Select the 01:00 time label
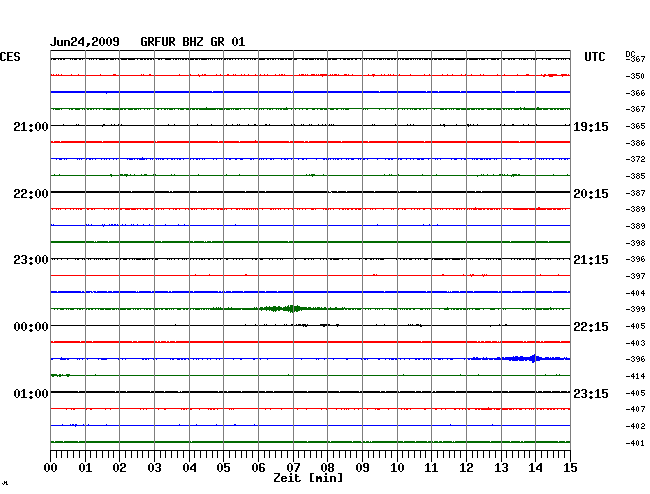Image resolution: width=650 pixels, height=494 pixels. (31, 393)
